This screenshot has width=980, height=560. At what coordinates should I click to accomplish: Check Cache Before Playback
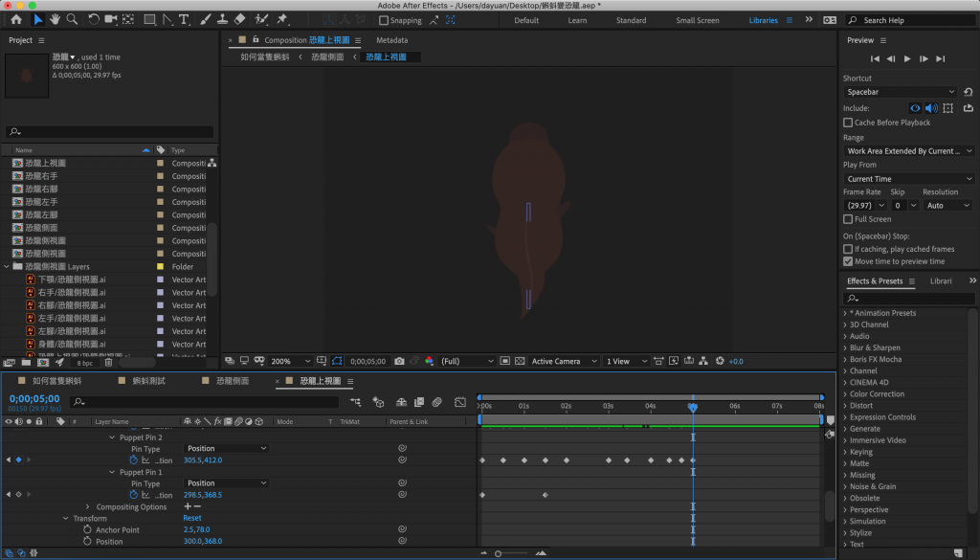point(848,123)
